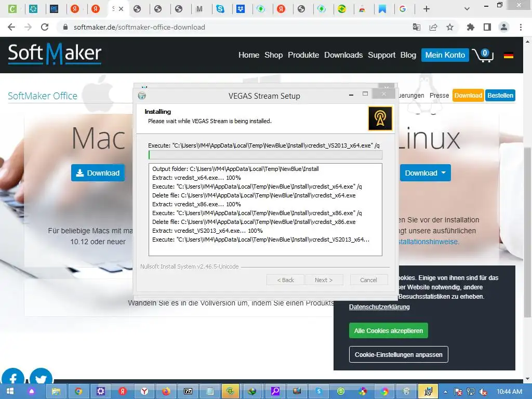The image size is (532, 399).
Task: Minimize the VEGAS Stream Setup window
Action: 351,95
